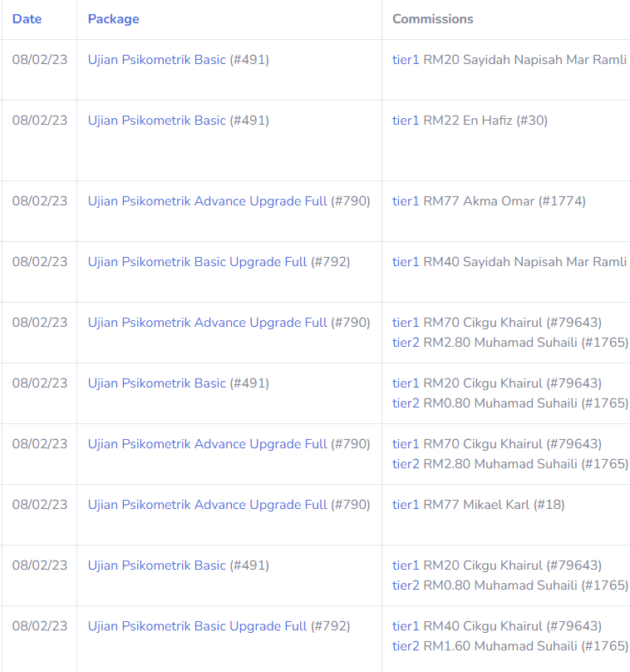The width and height of the screenshot is (630, 672).
Task: Click the Package column header
Action: 113,18
